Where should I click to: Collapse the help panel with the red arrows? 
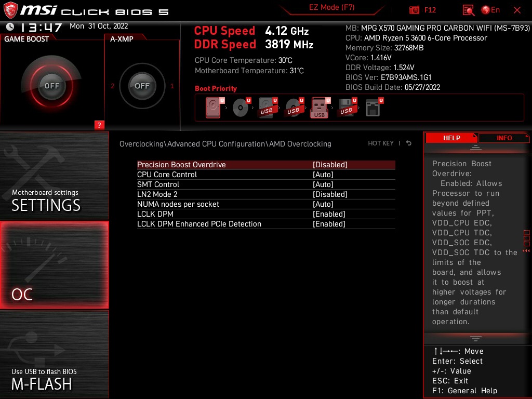click(526, 251)
